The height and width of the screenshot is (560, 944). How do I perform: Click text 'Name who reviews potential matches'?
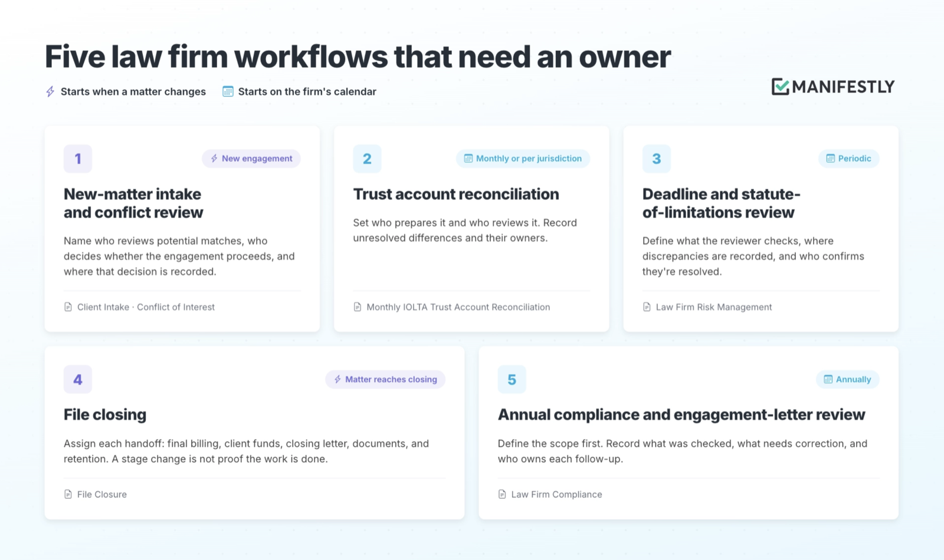[153, 241]
